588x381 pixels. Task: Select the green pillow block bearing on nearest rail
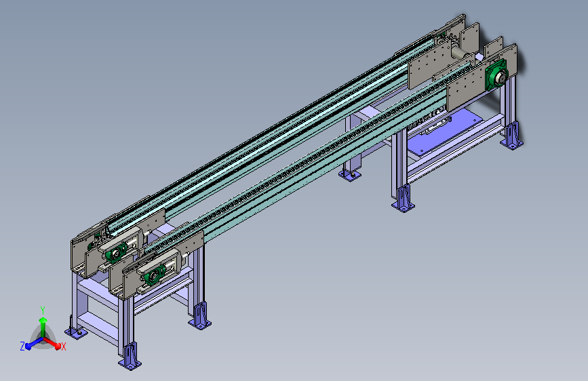pos(153,276)
